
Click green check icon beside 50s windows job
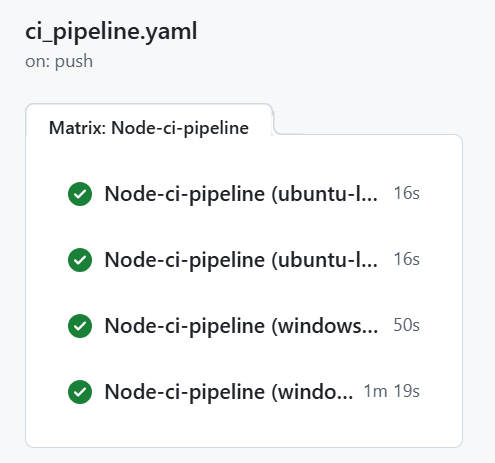click(80, 326)
